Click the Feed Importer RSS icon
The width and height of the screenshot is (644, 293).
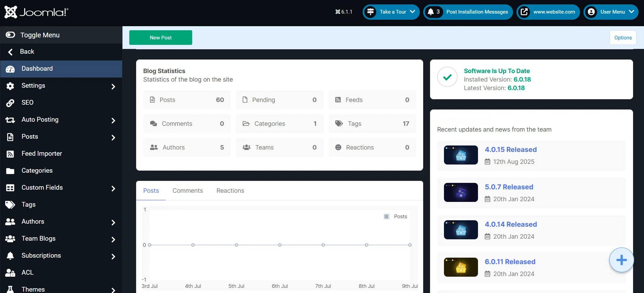point(10,154)
